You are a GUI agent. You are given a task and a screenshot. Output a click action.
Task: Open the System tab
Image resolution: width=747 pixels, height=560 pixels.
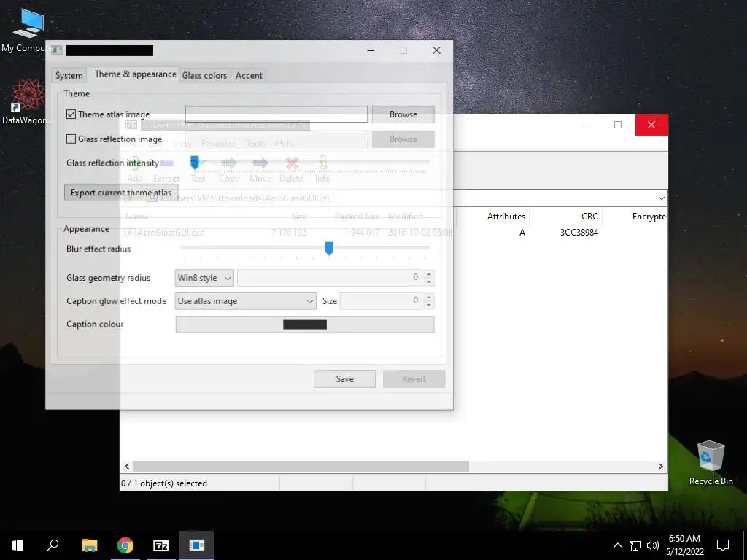point(69,75)
